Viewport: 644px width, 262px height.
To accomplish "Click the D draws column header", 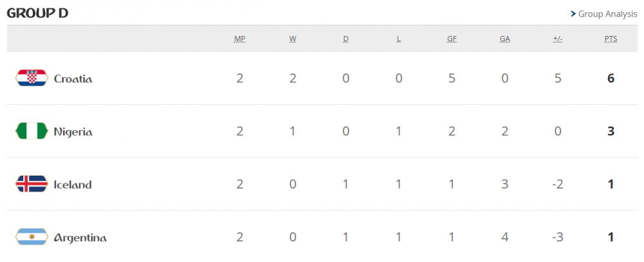I will click(x=346, y=39).
